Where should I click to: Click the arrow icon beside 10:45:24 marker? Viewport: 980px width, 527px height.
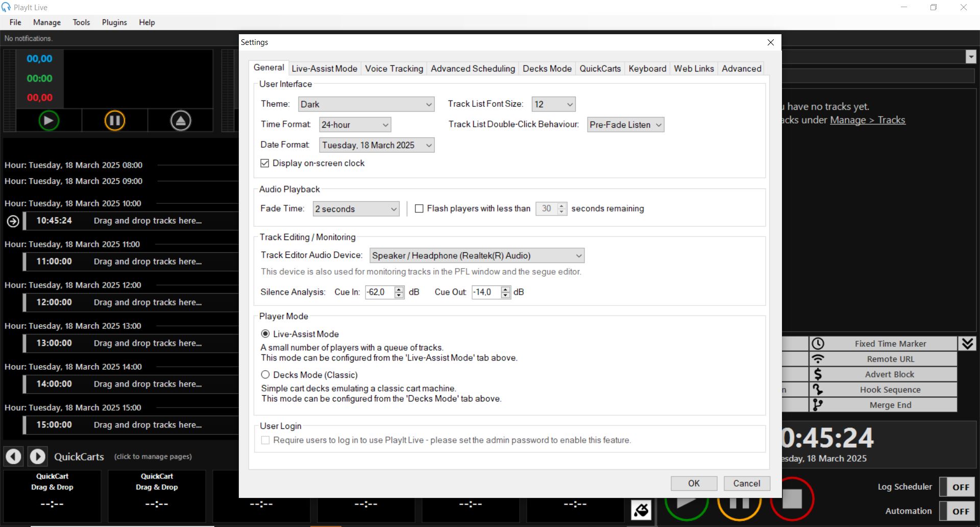coord(13,221)
